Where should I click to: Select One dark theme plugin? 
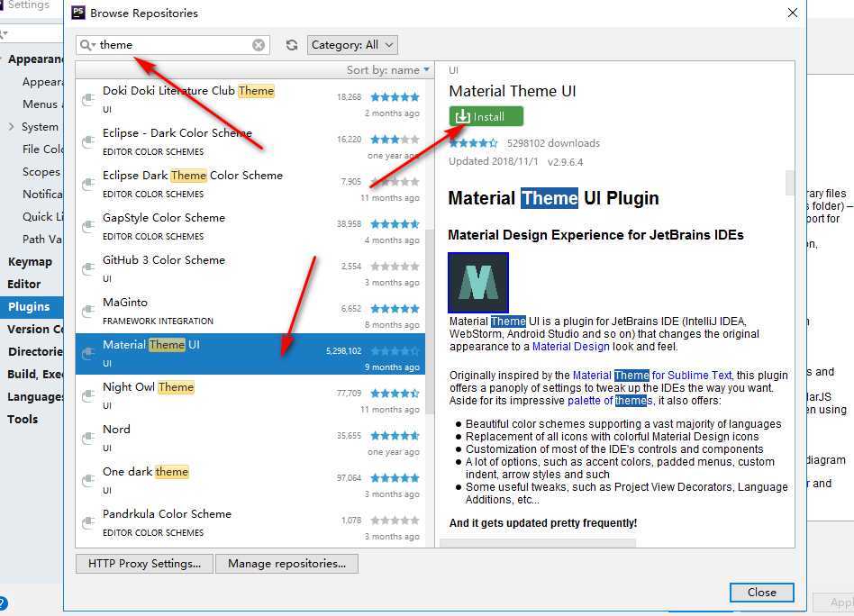click(250, 481)
